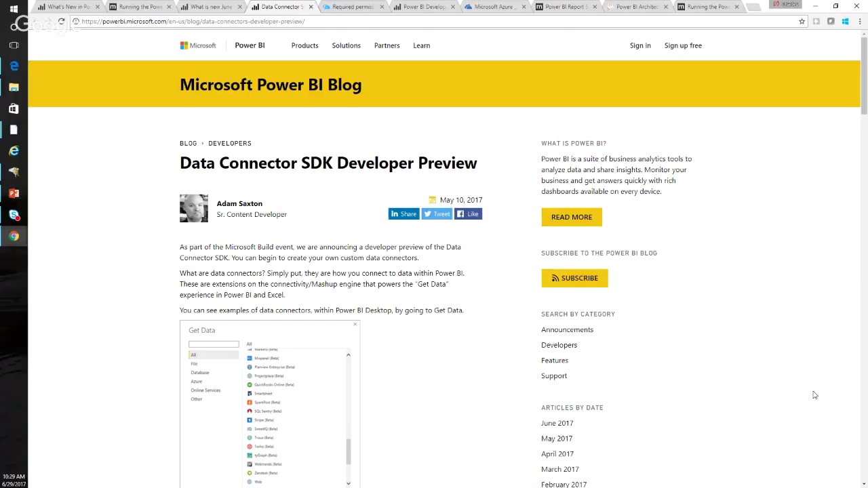Open the Chrome menu (three dots)

click(860, 22)
